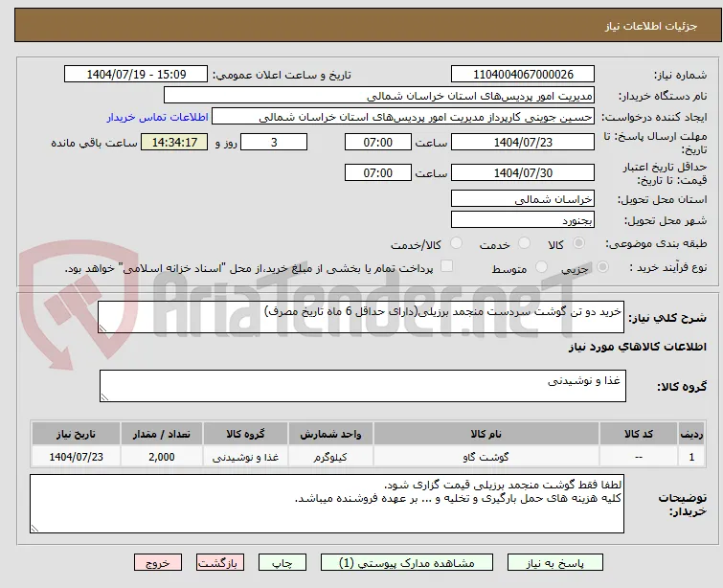Click the گروه کالا column header in table
This screenshot has height=588, width=723.
point(245,434)
